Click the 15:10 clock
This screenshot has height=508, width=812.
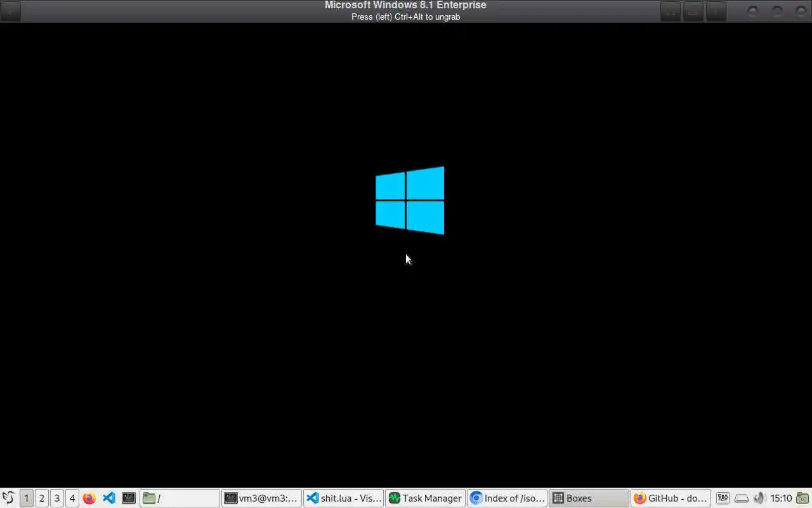click(x=781, y=498)
